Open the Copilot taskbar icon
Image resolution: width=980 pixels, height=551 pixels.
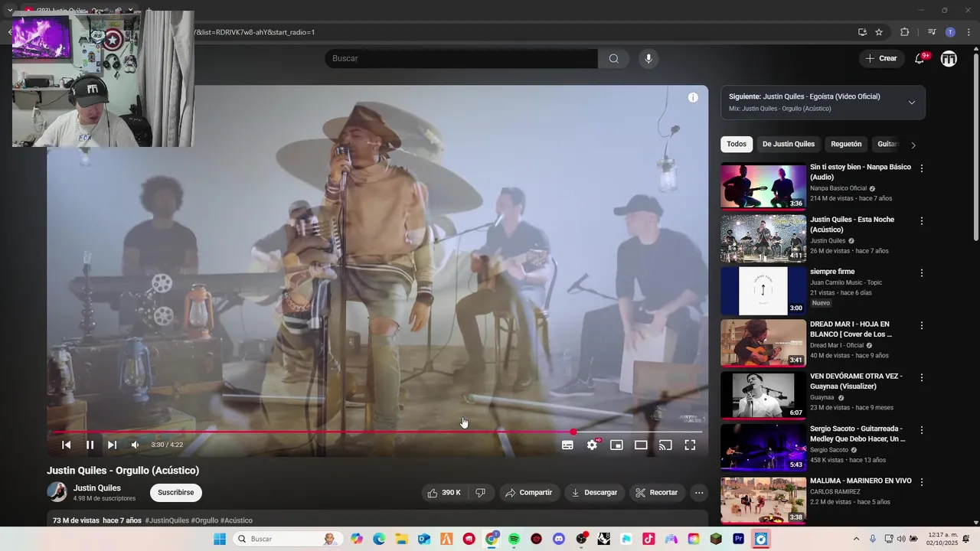coord(357,539)
